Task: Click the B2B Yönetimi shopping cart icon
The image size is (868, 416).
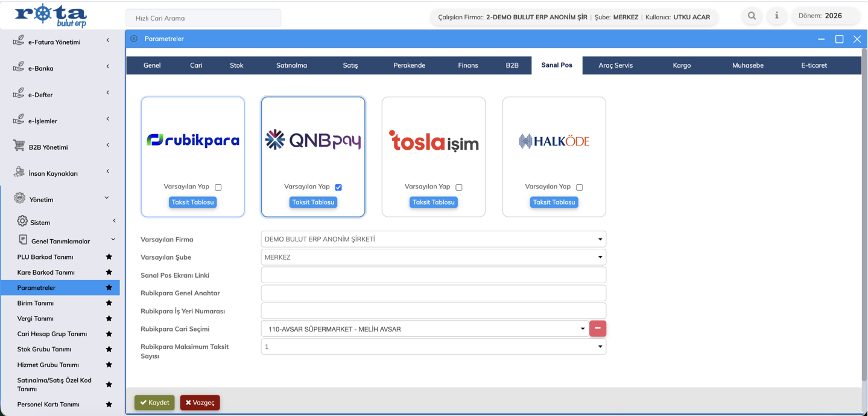Action: [x=19, y=146]
